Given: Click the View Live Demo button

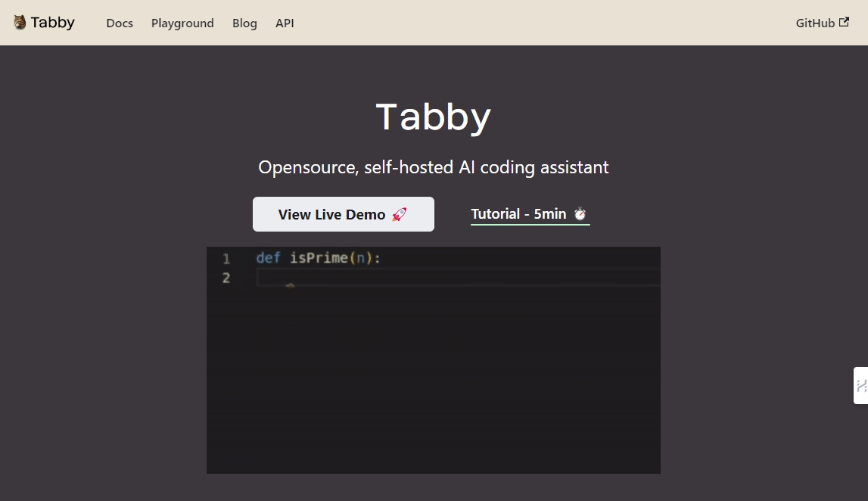Looking at the screenshot, I should tap(344, 214).
